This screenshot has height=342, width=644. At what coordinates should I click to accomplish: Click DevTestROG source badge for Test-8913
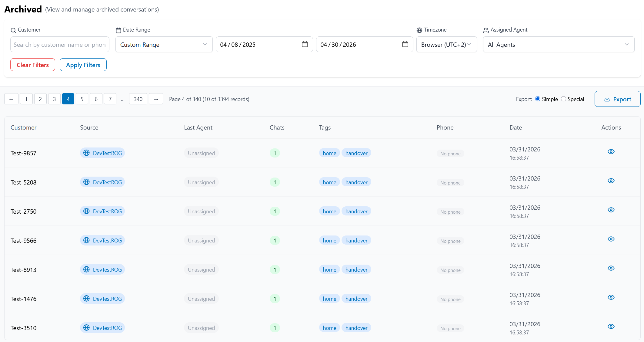(x=102, y=269)
